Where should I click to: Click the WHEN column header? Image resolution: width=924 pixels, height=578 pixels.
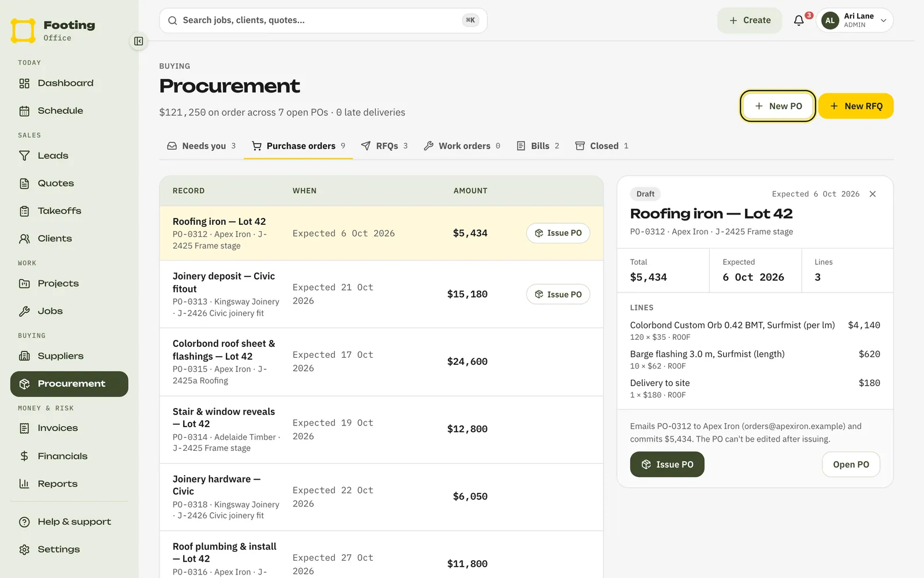(x=304, y=191)
